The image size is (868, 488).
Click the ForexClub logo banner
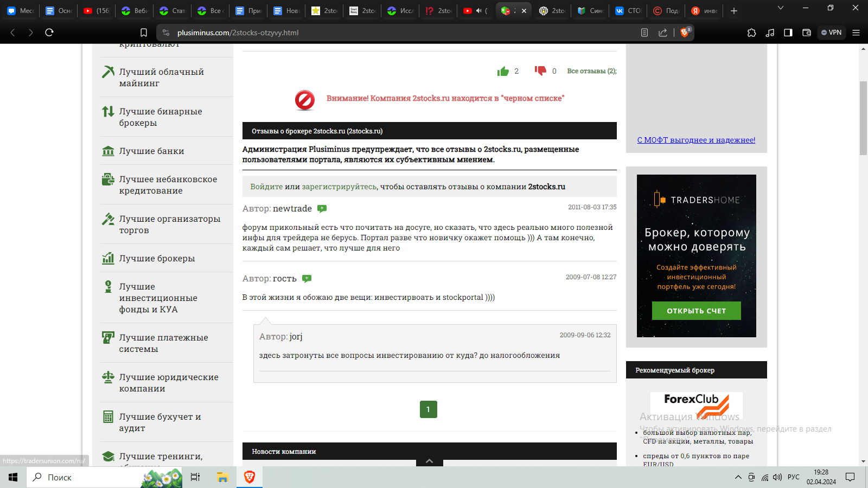[697, 407]
